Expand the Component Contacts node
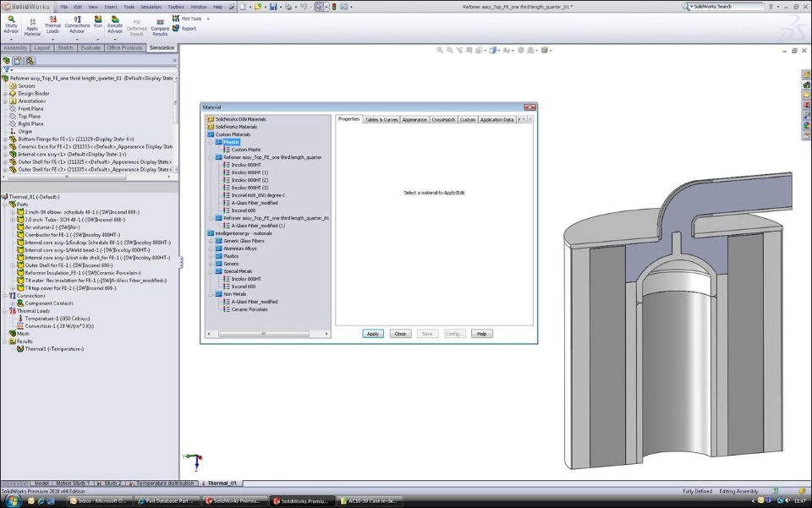Screen dimensions: 812x508 [13, 303]
